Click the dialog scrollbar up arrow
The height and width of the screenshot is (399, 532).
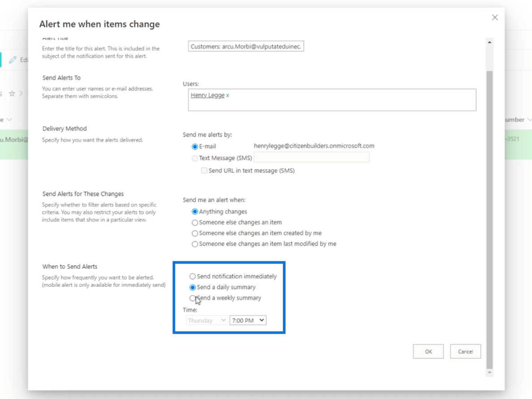(x=489, y=42)
